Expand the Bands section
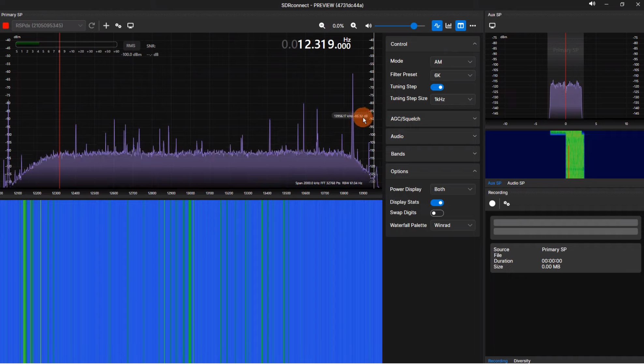Image resolution: width=644 pixels, height=364 pixels. tap(432, 154)
